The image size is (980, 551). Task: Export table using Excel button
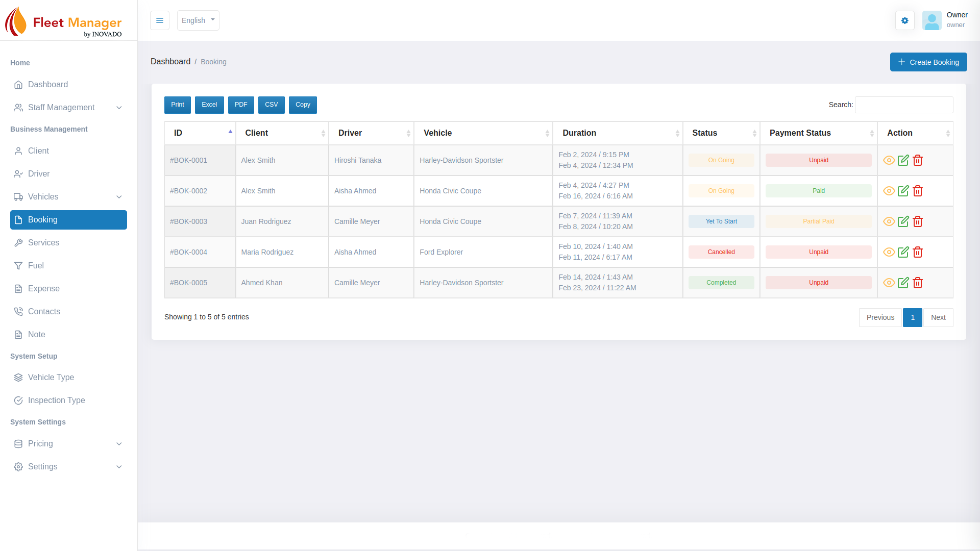209,105
